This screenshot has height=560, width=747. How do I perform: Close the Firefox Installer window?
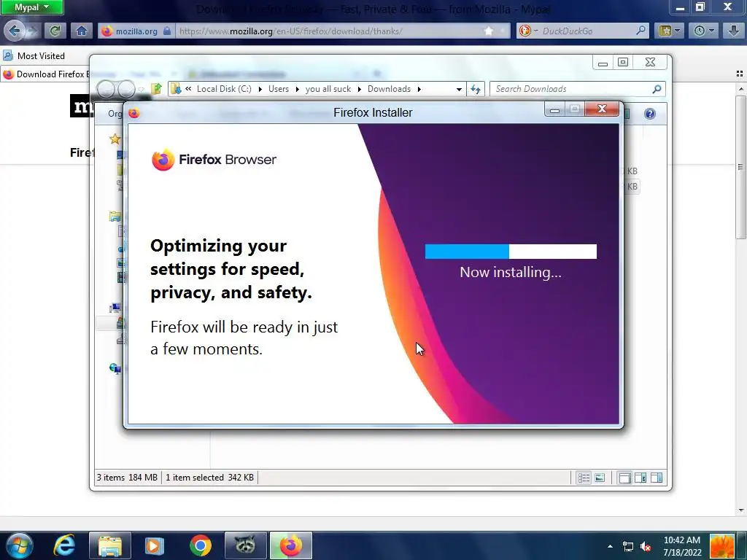(x=602, y=109)
